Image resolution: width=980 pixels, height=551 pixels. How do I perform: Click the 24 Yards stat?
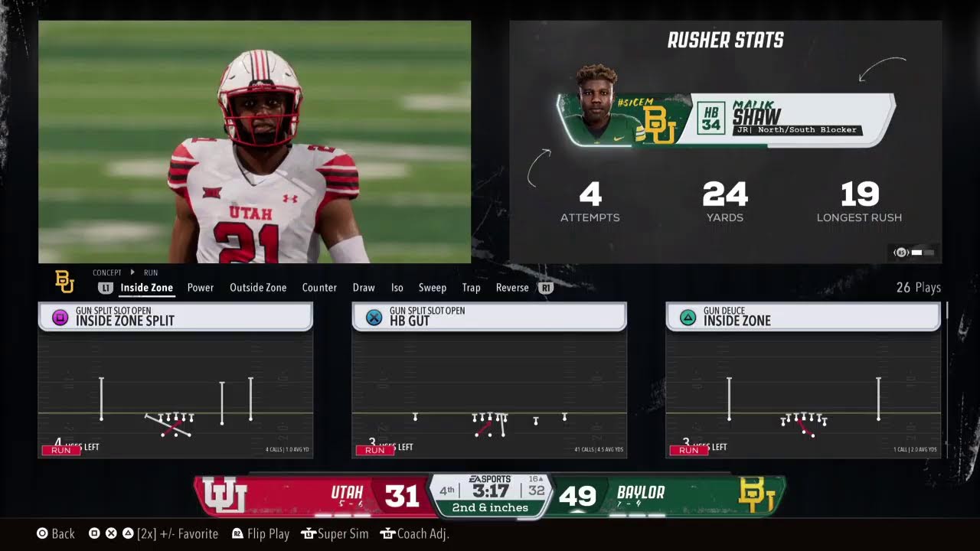tap(725, 202)
